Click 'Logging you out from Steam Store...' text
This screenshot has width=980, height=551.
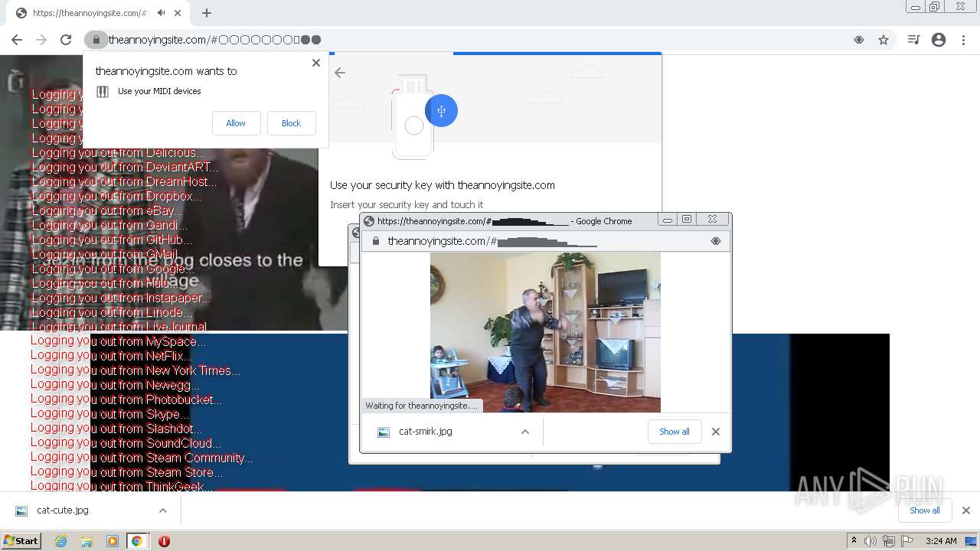(x=127, y=472)
